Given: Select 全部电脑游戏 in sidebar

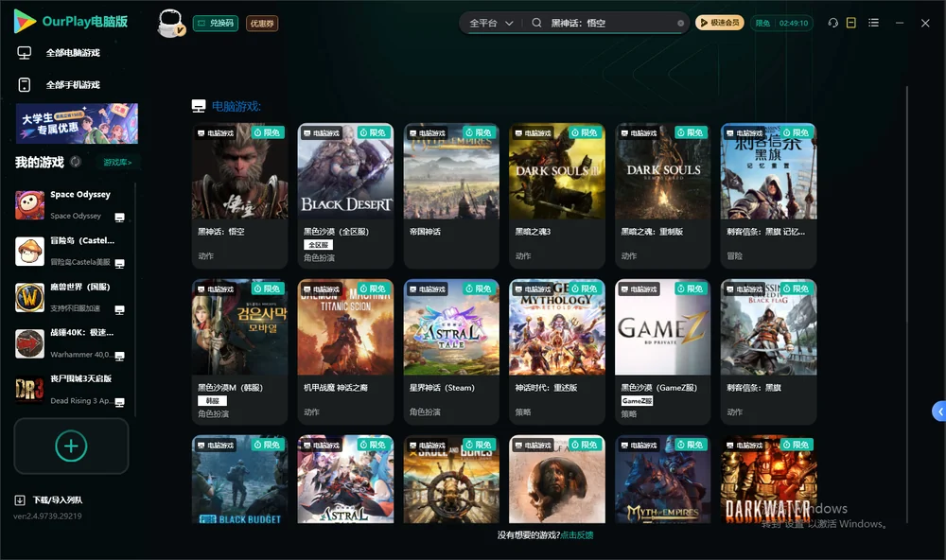Looking at the screenshot, I should click(x=73, y=53).
